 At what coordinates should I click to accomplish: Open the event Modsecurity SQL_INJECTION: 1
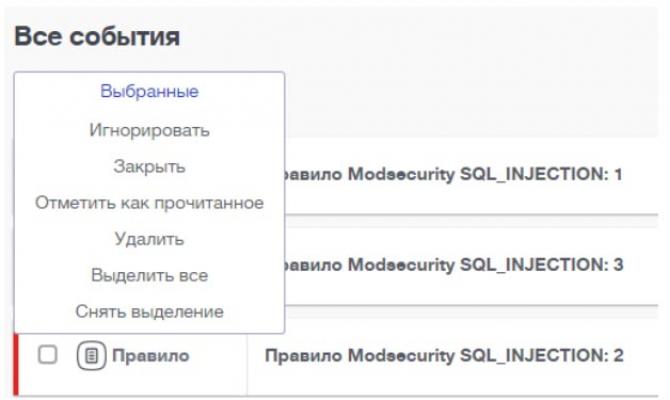point(448,175)
